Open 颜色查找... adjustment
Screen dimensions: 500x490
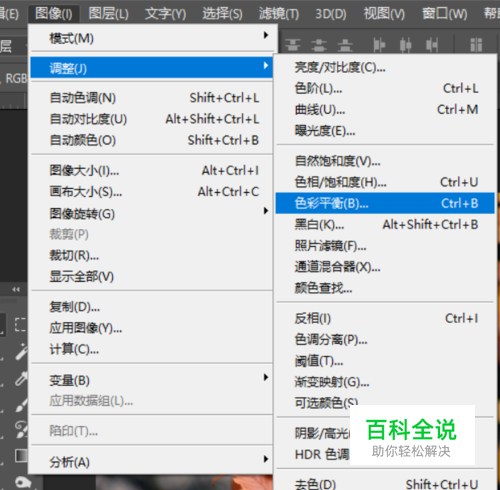[385, 288]
